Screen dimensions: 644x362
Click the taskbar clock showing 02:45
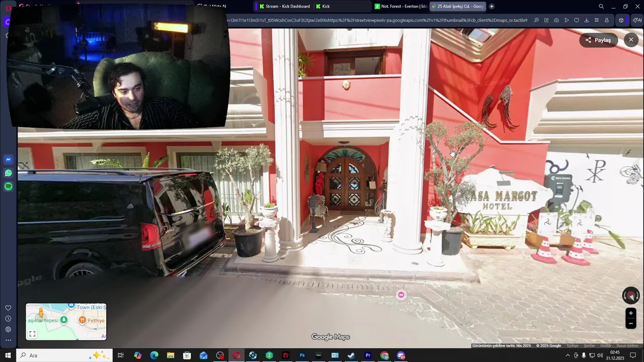[x=615, y=355]
